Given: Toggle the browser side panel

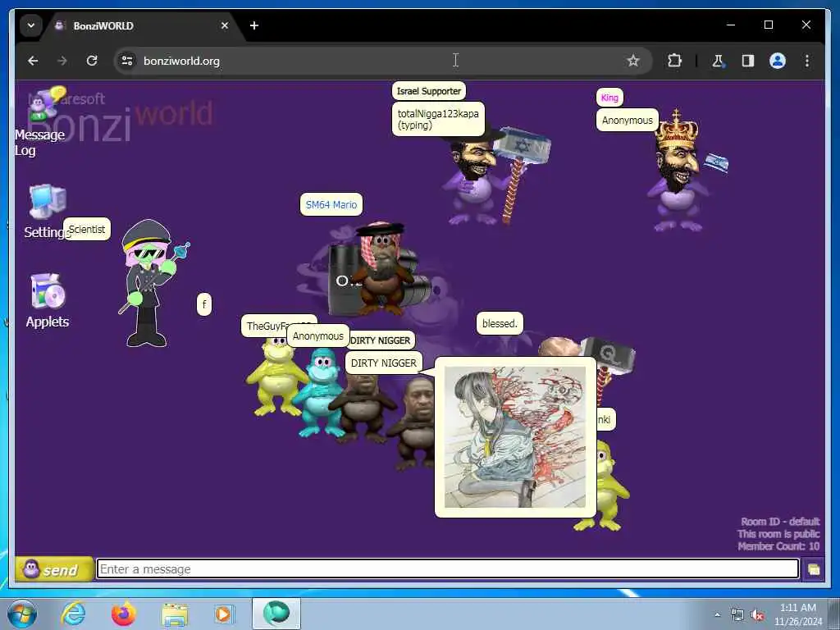Looking at the screenshot, I should click(748, 61).
